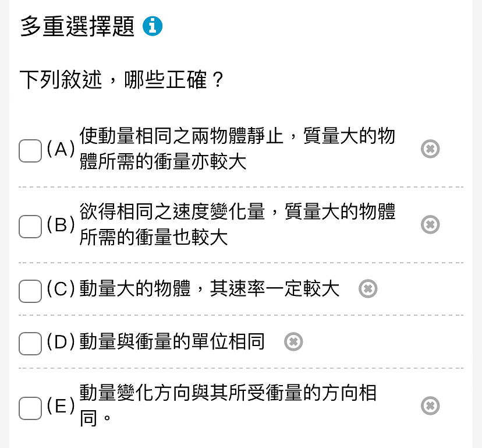Click the cross-out icon for option D
The height and width of the screenshot is (448, 482).
point(293,341)
